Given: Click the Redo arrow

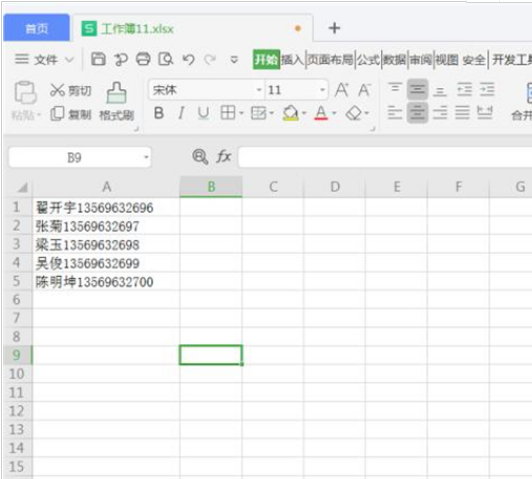Looking at the screenshot, I should (210, 60).
